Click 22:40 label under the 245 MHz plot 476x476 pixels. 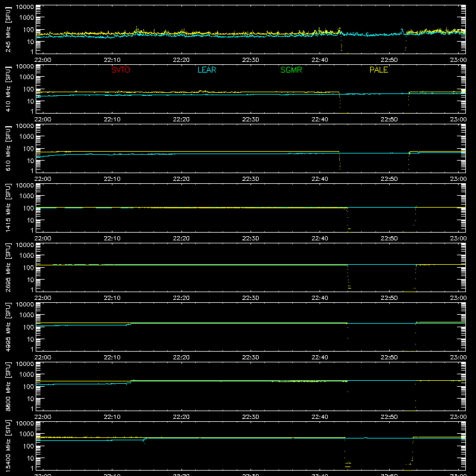click(x=320, y=60)
